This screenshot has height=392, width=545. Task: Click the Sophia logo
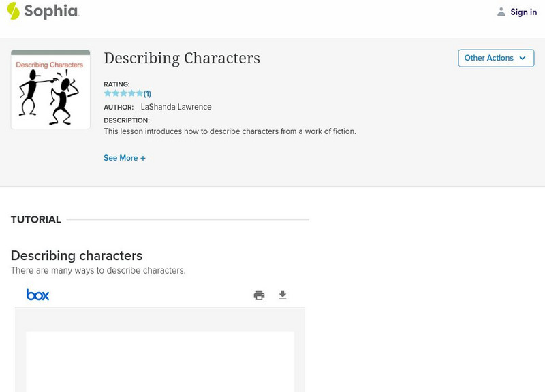coord(42,11)
